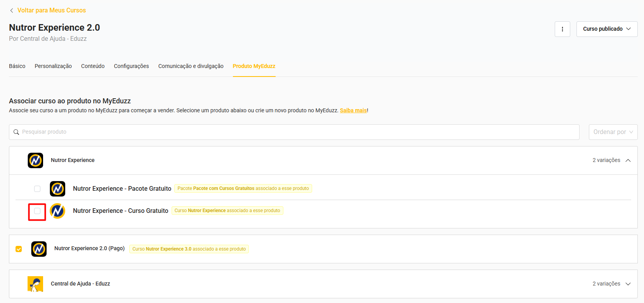Click the Saiba mais link

(x=353, y=110)
